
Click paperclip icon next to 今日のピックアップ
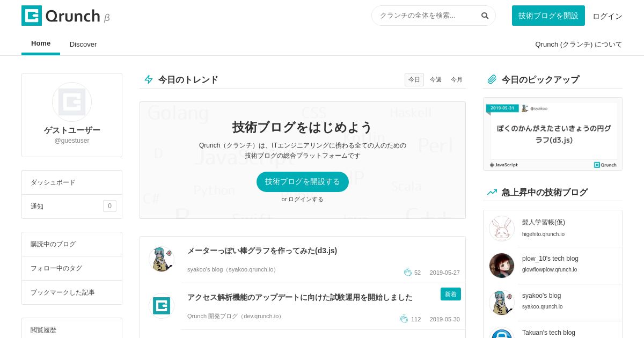(x=492, y=79)
